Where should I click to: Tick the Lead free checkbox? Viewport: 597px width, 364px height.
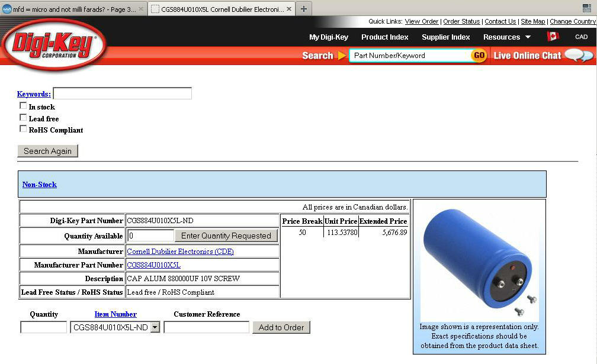[23, 118]
